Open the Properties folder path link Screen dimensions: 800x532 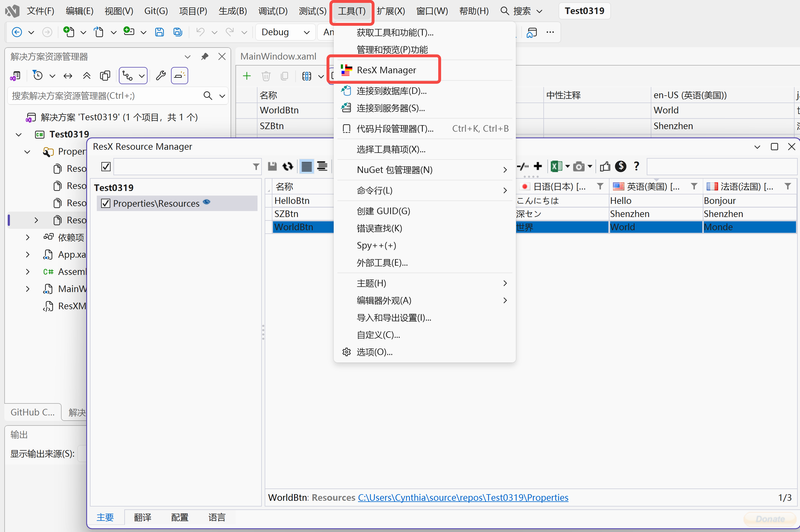coord(463,497)
